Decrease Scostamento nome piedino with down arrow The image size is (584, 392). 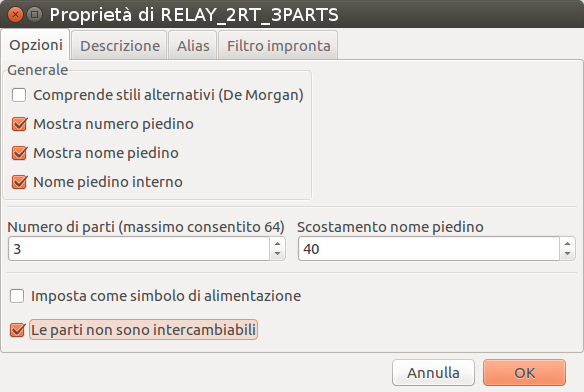(567, 254)
